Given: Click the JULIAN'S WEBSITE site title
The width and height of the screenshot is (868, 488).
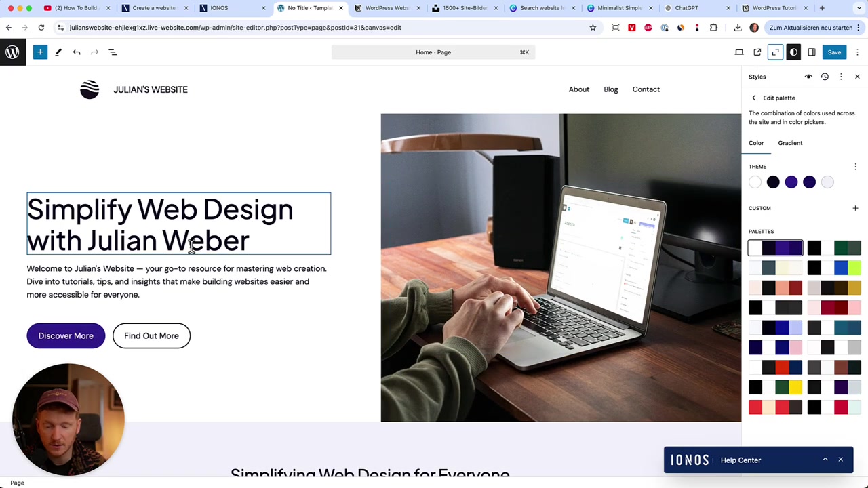Looking at the screenshot, I should click(151, 89).
